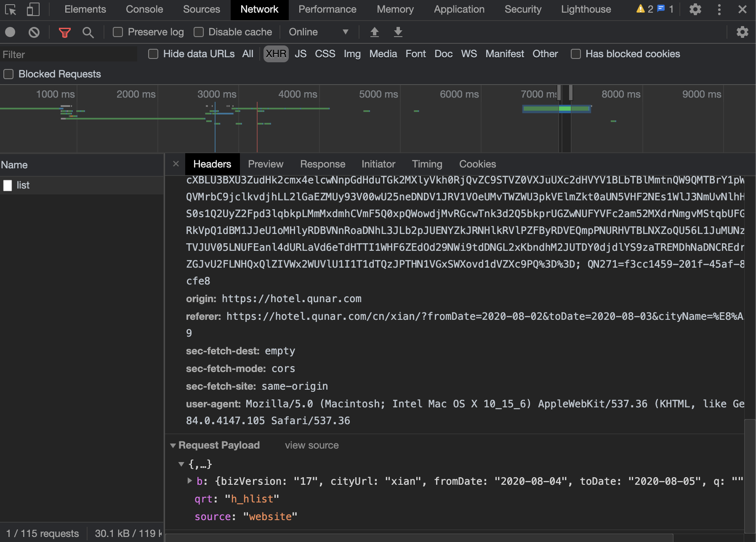This screenshot has width=756, height=542.
Task: Clear the network log
Action: (x=34, y=32)
